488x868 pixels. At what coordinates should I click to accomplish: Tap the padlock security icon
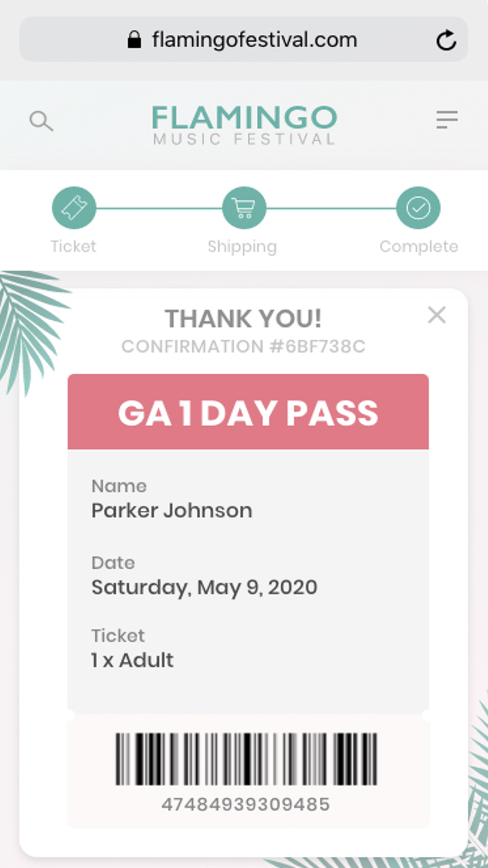pyautogui.click(x=134, y=40)
